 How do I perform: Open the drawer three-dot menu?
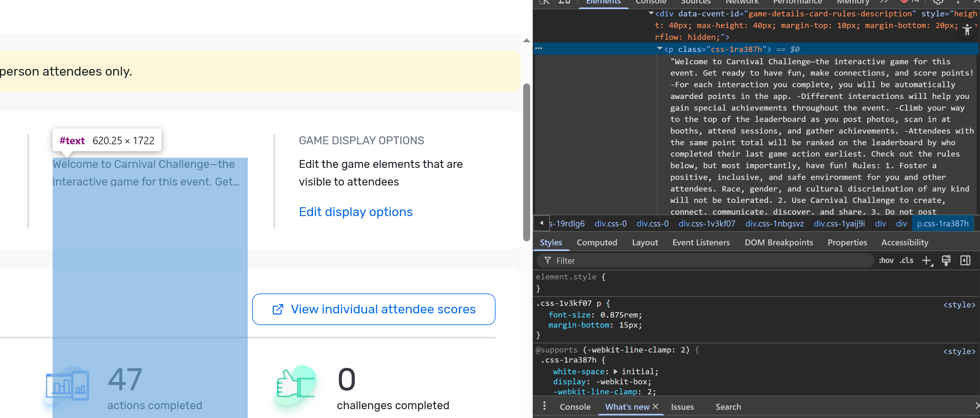click(x=544, y=406)
